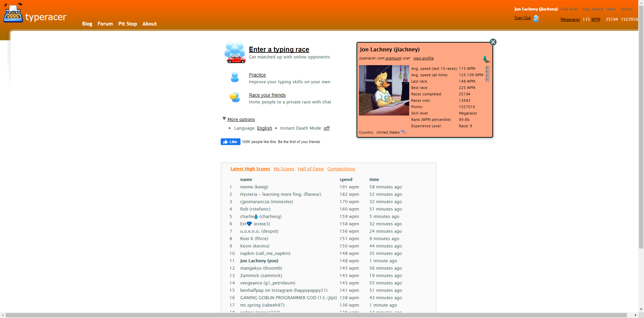
Task: Click Jon Lachney (jlachney) name in header
Action: point(536,9)
